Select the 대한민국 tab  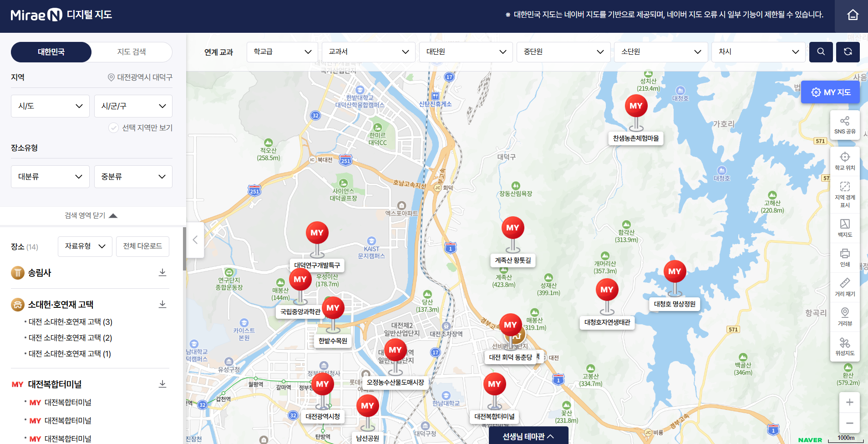(x=51, y=52)
